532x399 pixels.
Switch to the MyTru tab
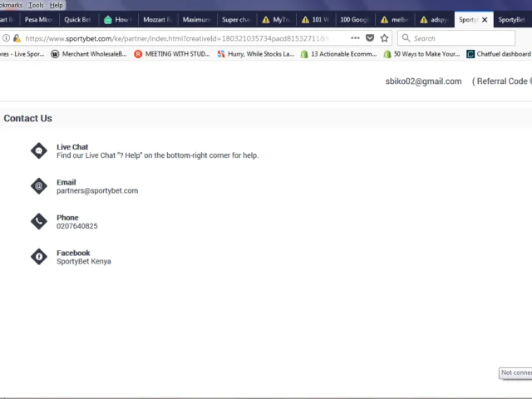(x=276, y=20)
